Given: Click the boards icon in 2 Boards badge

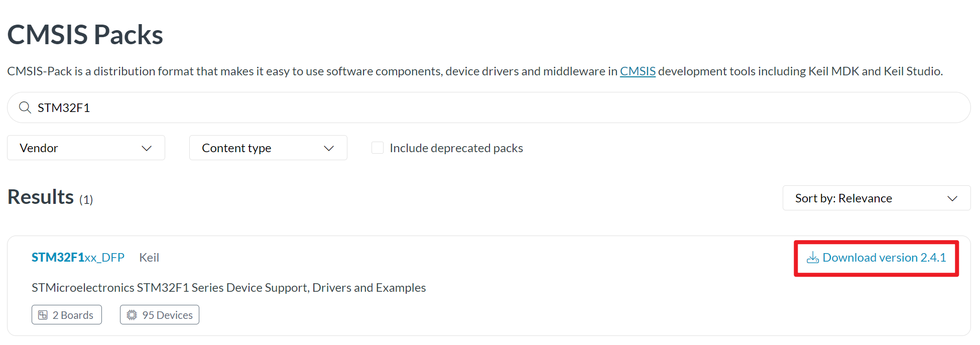Looking at the screenshot, I should point(43,315).
